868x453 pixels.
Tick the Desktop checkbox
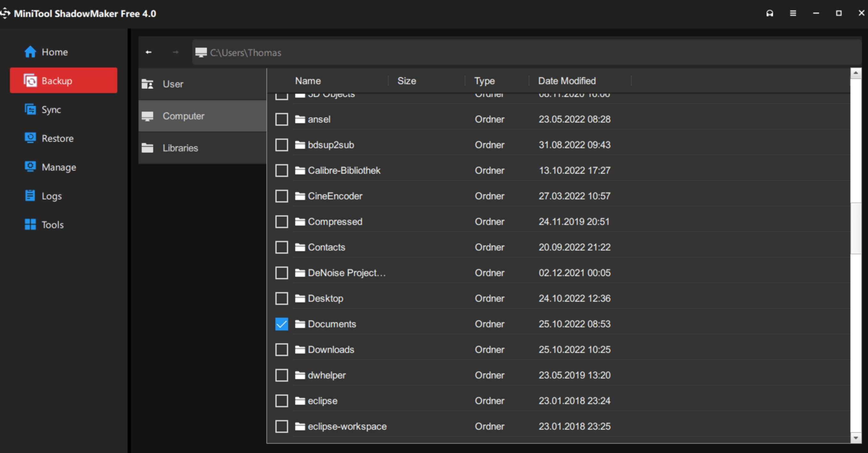(x=281, y=298)
